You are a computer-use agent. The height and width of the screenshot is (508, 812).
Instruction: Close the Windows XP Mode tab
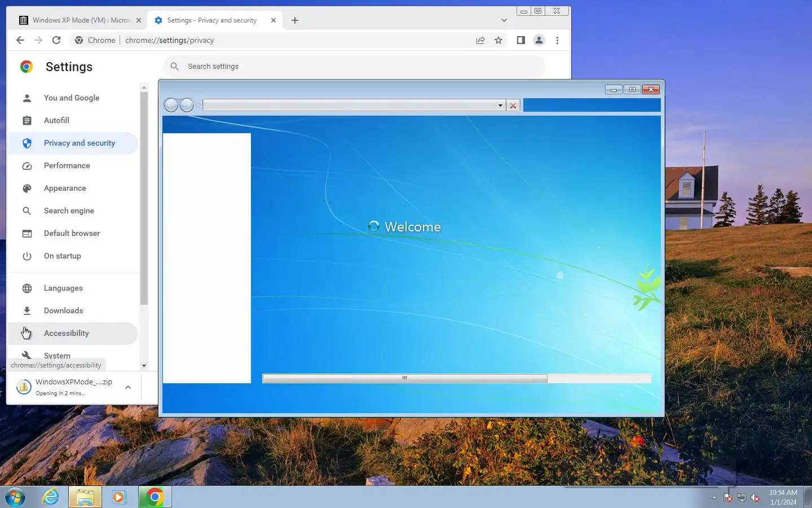click(139, 20)
